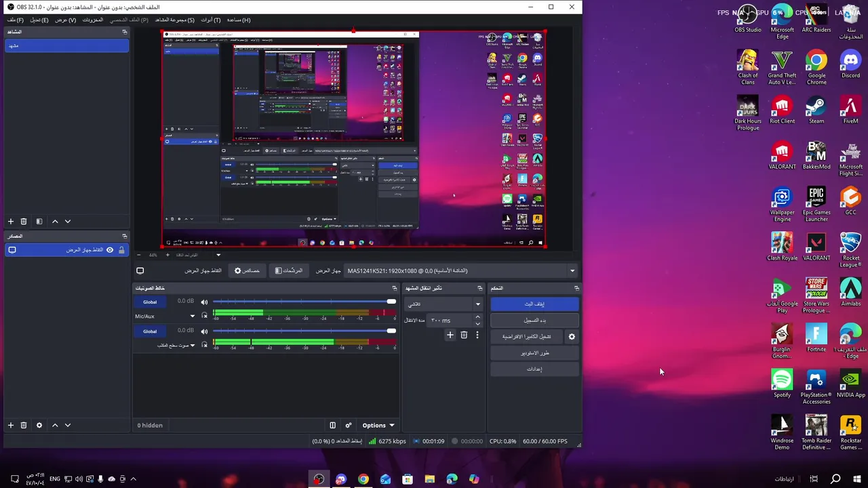Open the Docks (المحزونات) menu
This screenshot has width=868, height=488.
pyautogui.click(x=93, y=20)
